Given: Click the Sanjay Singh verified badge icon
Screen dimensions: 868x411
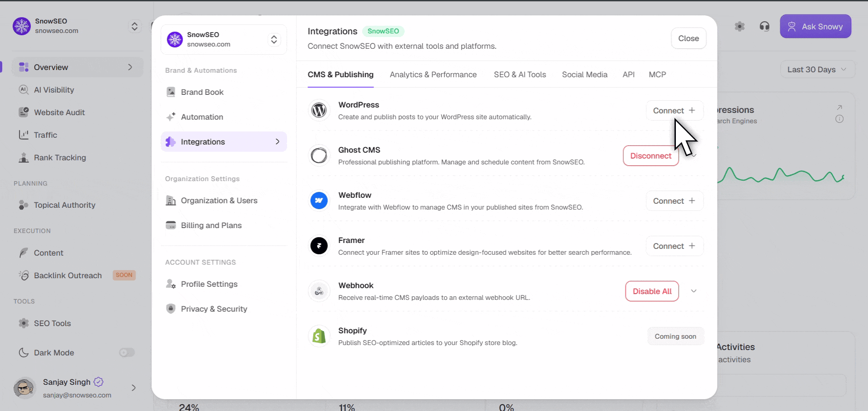Looking at the screenshot, I should click(99, 382).
